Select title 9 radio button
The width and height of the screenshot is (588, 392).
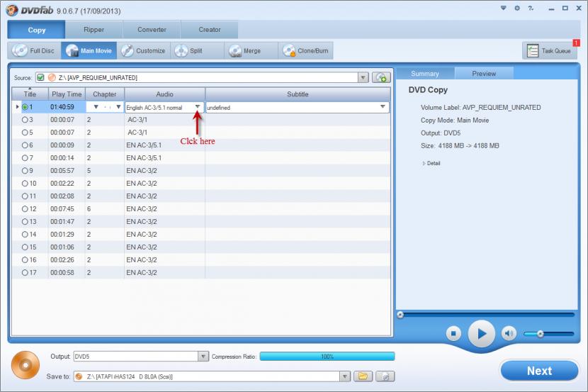pyautogui.click(x=25, y=171)
